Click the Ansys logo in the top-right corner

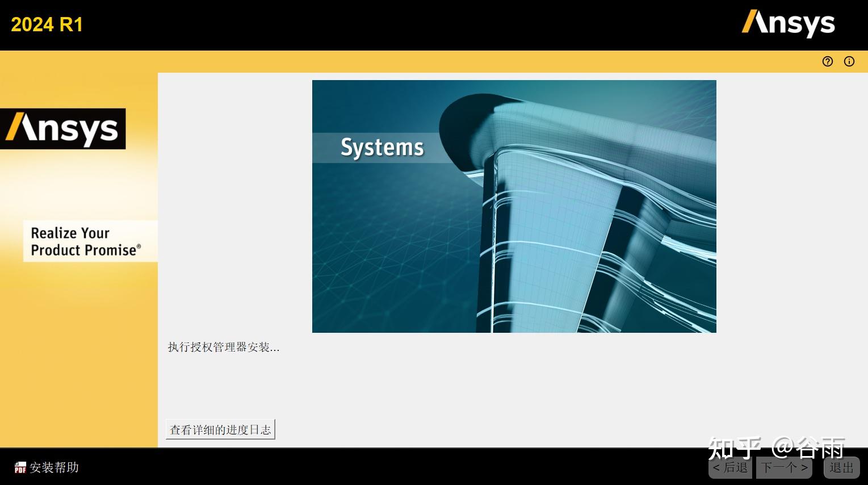point(788,24)
